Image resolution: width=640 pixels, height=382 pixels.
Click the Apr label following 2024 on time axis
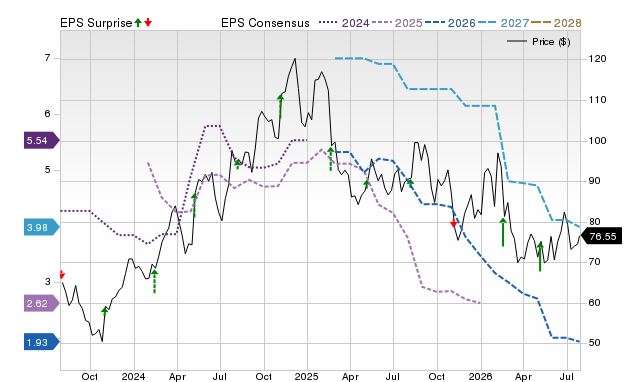[177, 376]
